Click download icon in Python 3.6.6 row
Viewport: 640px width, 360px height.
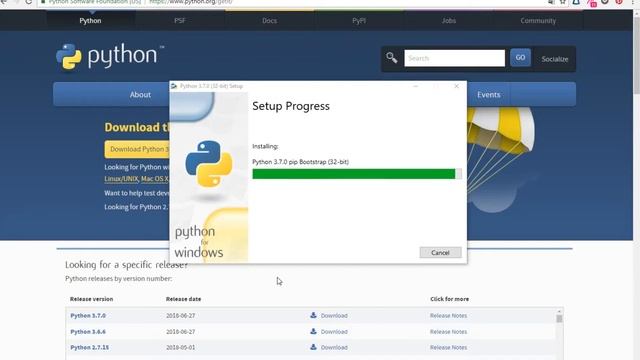point(313,331)
